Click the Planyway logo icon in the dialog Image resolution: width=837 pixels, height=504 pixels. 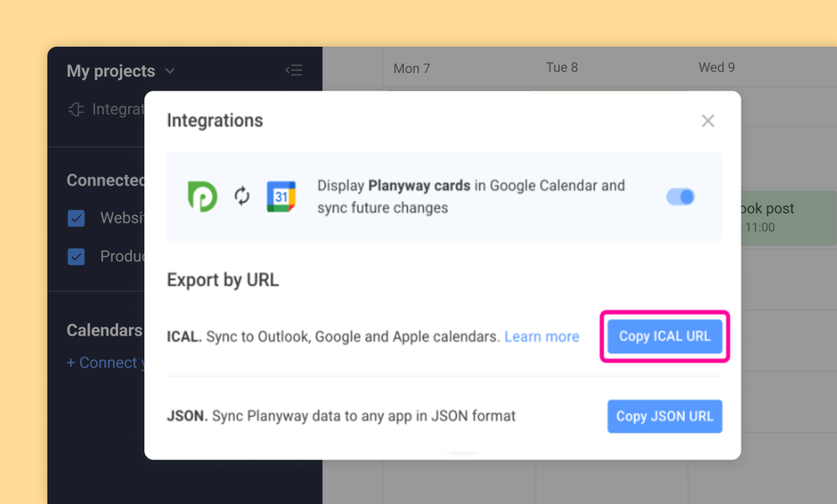tap(202, 197)
